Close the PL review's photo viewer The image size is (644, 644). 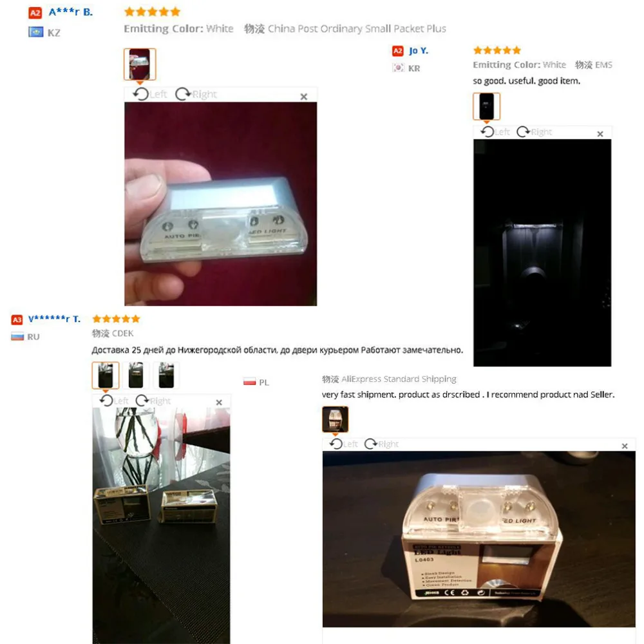[x=625, y=446]
